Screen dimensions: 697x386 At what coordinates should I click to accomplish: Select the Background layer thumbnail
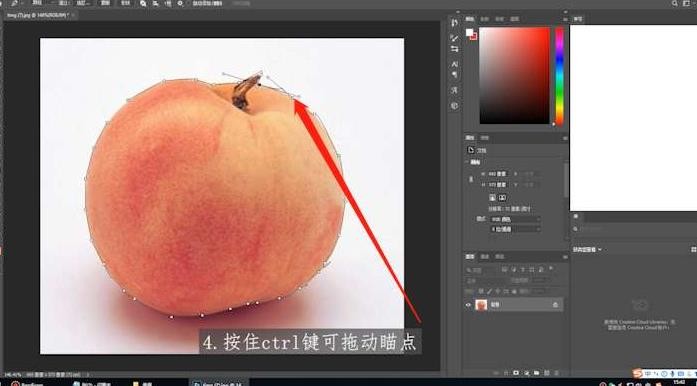tap(481, 305)
